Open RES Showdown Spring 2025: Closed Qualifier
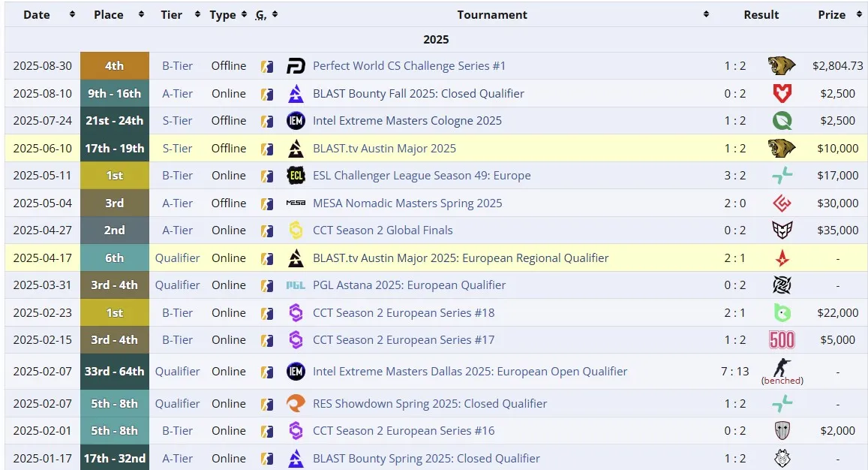Image resolution: width=868 pixels, height=470 pixels. [430, 403]
